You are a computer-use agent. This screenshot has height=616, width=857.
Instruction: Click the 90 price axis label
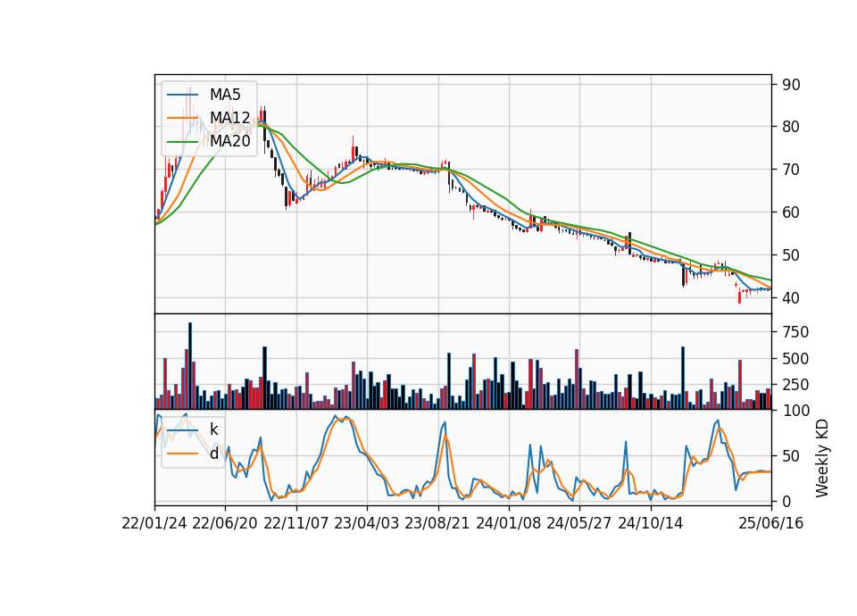tap(792, 85)
